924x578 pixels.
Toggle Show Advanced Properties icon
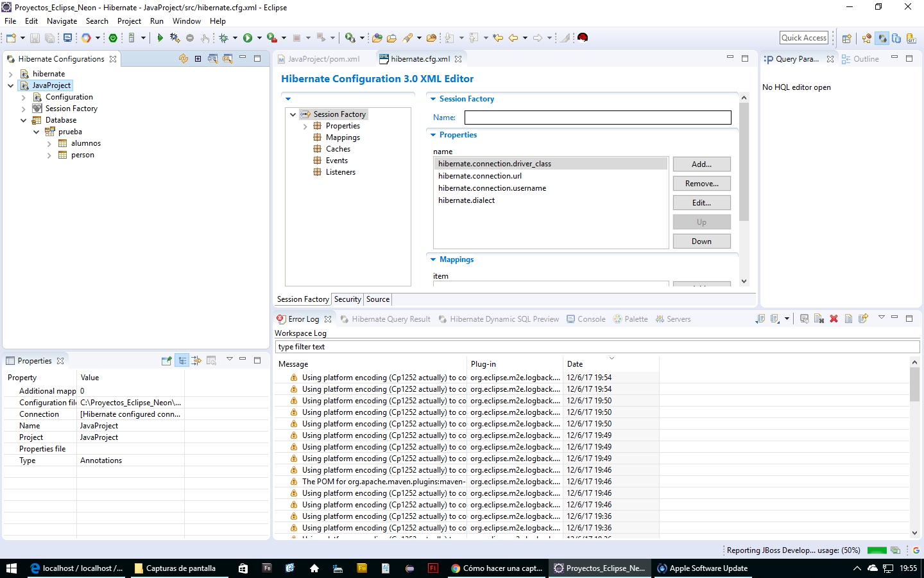click(x=196, y=360)
